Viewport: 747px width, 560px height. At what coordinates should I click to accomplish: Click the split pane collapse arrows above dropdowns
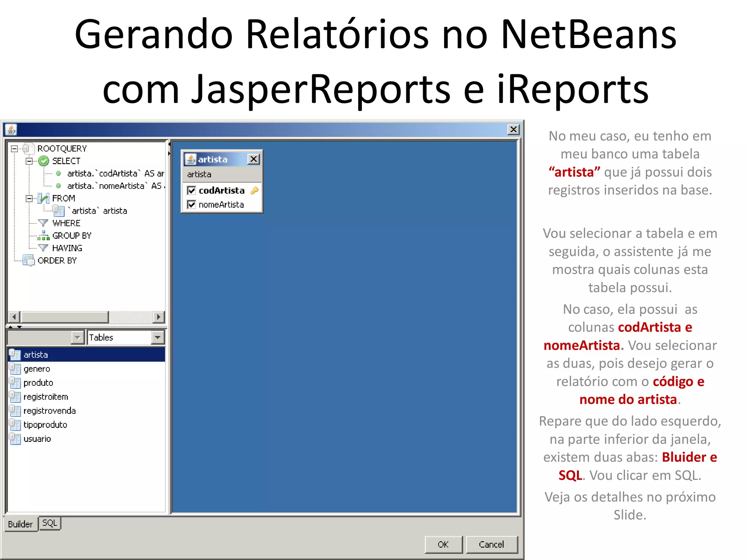point(15,327)
